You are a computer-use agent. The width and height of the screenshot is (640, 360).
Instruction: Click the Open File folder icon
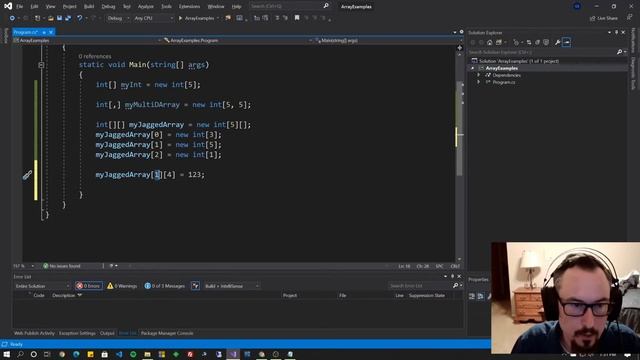(51, 18)
